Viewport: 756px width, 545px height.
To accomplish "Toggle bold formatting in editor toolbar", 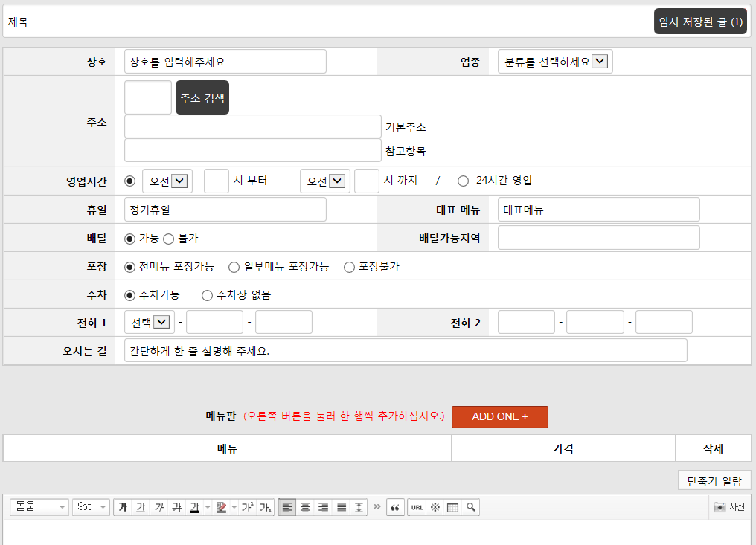I will pos(123,507).
